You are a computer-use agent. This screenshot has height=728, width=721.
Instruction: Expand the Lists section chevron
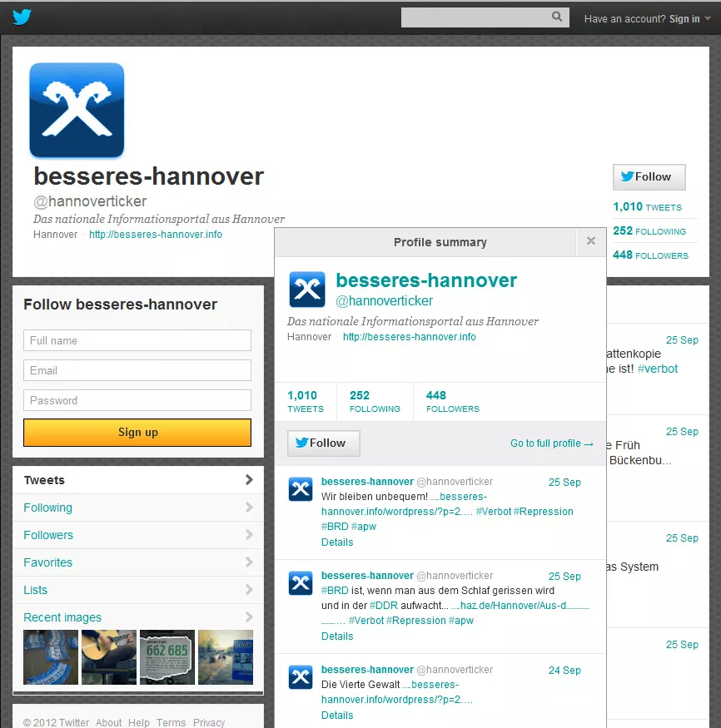[x=249, y=589]
